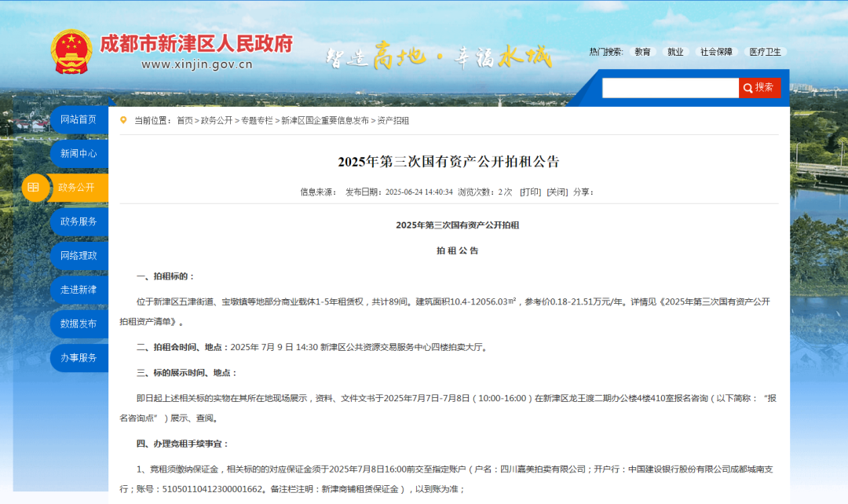Open 新闻中心 sidebar menu item
Viewport: 848px width, 504px height.
coord(79,154)
